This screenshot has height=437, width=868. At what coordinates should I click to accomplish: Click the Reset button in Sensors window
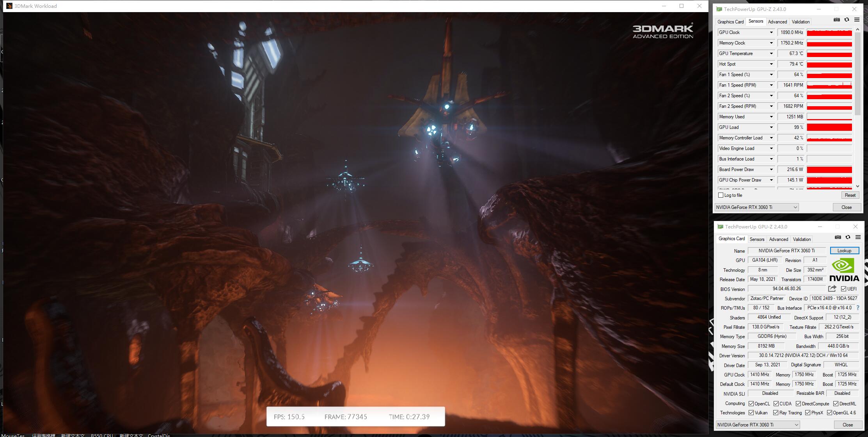click(850, 195)
